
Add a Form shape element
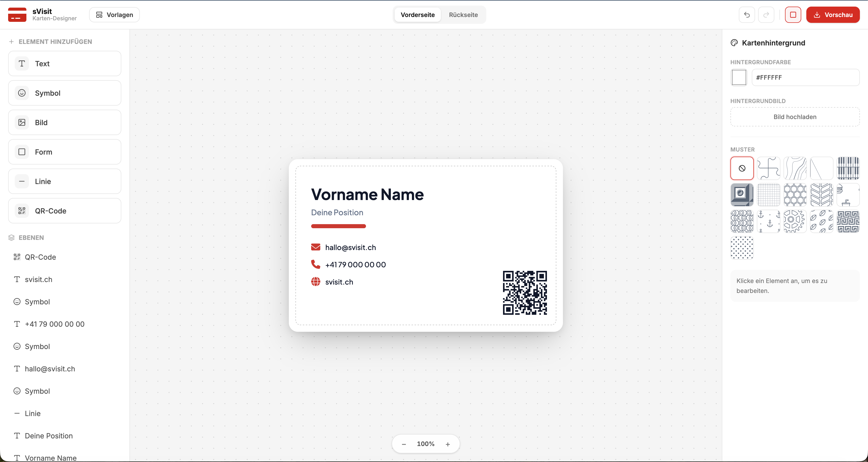65,152
